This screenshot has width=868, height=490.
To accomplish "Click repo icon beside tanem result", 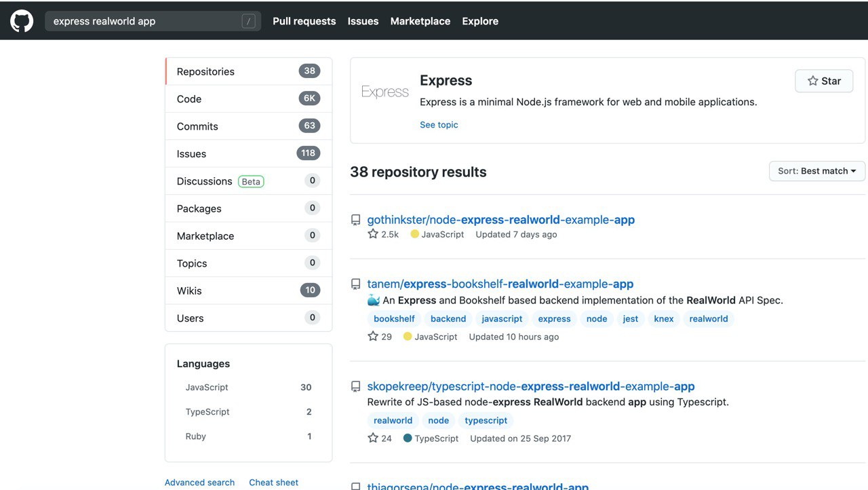I will point(355,284).
